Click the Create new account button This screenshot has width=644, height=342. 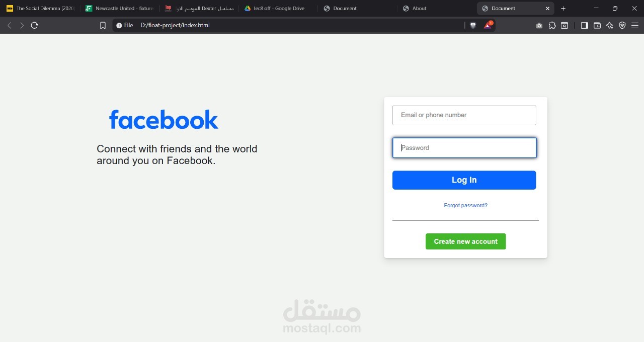click(465, 241)
